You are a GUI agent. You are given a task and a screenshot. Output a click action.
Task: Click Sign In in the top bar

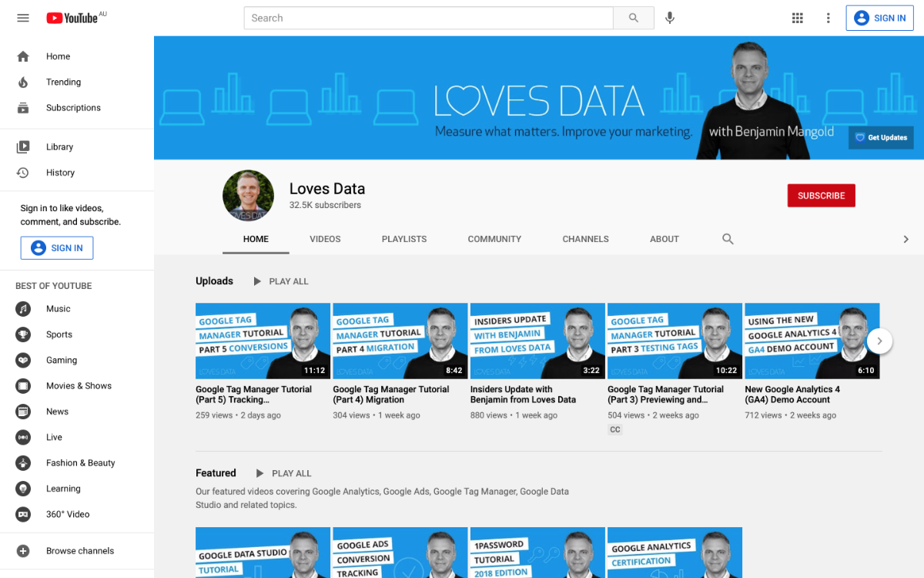pos(880,18)
